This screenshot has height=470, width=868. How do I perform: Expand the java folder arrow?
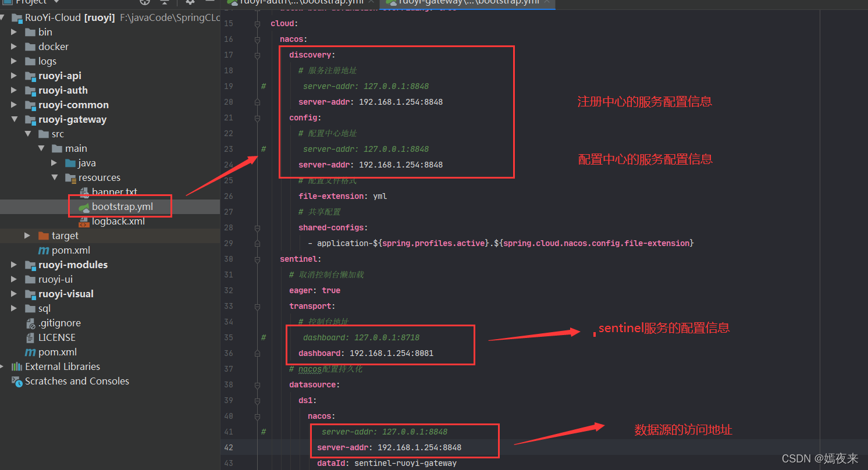pos(55,163)
